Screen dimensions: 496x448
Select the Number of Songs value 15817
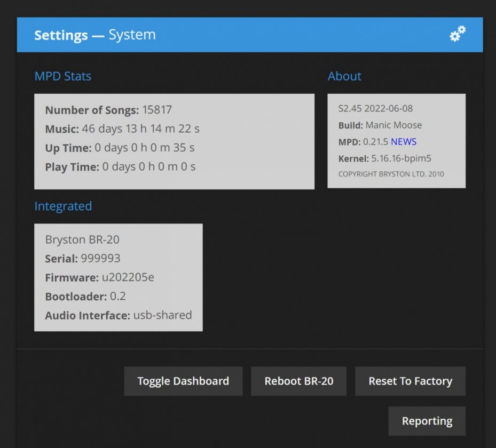click(157, 110)
